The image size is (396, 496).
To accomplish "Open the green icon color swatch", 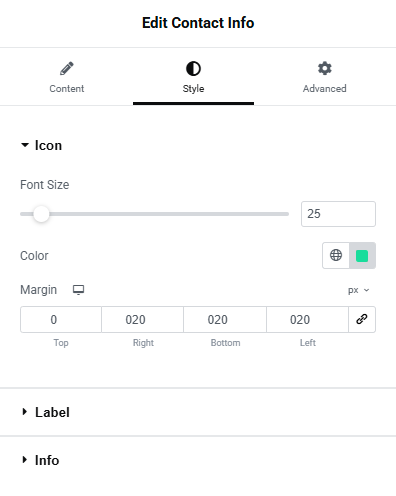I will click(362, 256).
